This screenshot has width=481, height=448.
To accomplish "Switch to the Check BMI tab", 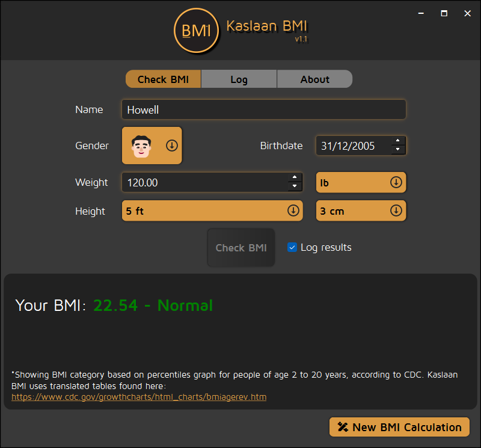I will [163, 79].
